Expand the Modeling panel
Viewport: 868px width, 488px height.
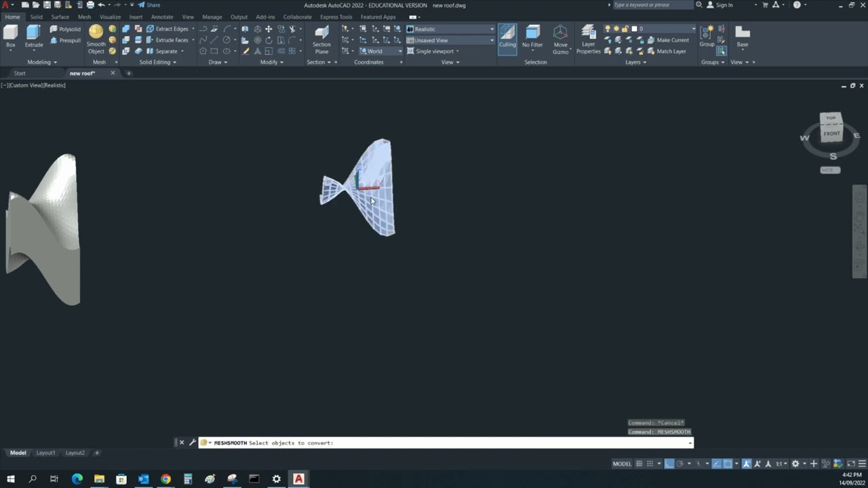[41, 62]
